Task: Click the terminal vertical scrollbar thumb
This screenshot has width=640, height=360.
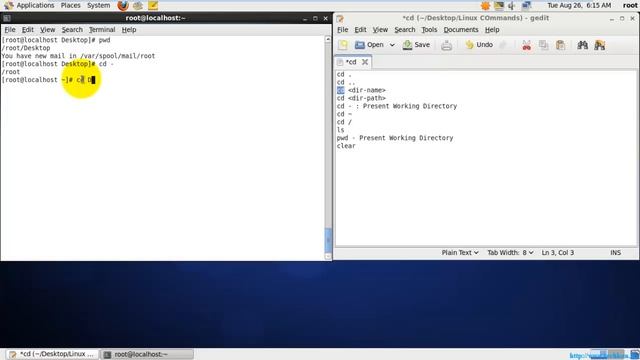Action: point(328,240)
